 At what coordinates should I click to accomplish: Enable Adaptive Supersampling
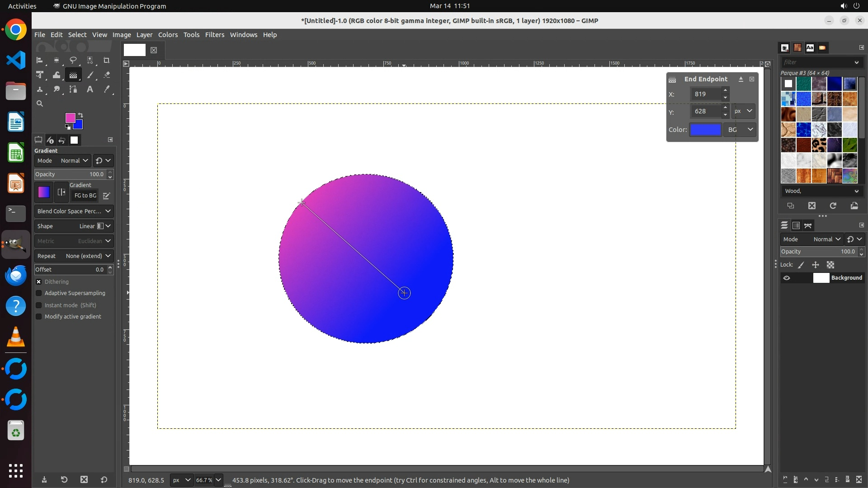click(x=39, y=293)
